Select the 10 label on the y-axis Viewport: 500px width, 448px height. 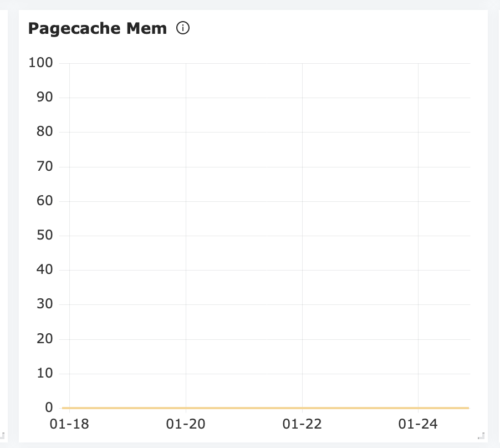pos(44,373)
